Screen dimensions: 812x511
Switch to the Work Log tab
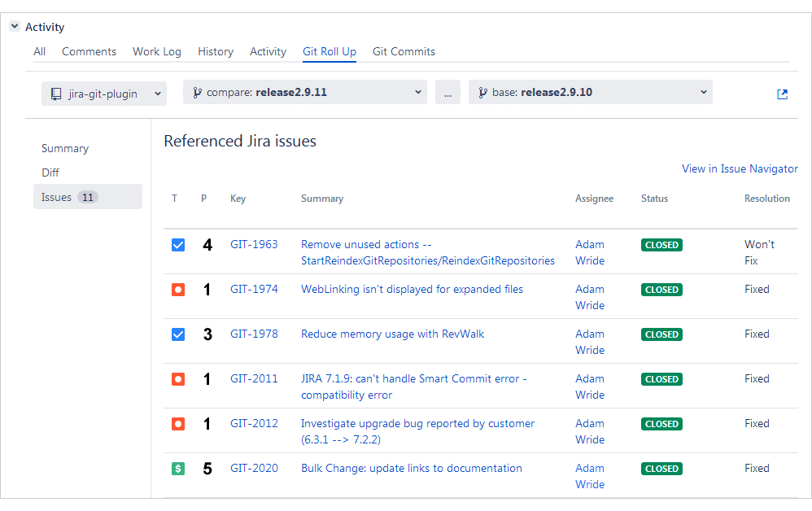(x=157, y=52)
